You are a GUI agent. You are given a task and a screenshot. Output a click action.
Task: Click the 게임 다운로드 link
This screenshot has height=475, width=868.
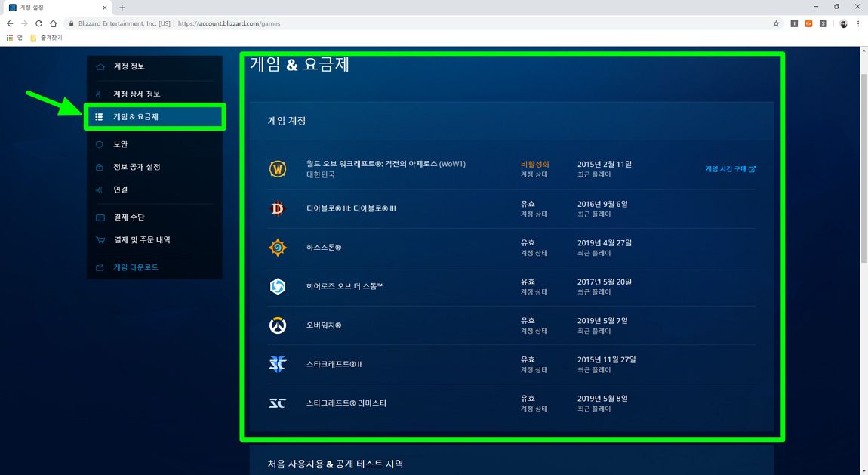[136, 267]
